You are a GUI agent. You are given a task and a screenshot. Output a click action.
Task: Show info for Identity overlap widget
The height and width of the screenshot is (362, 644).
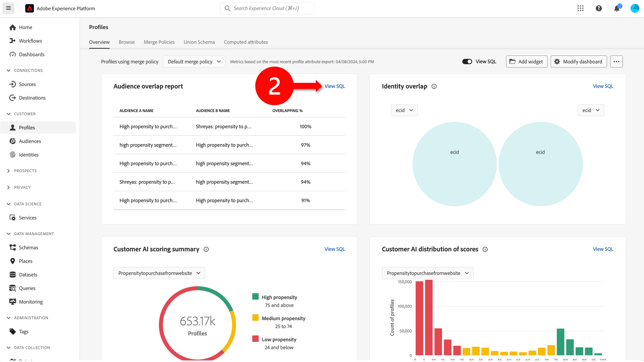coord(434,86)
